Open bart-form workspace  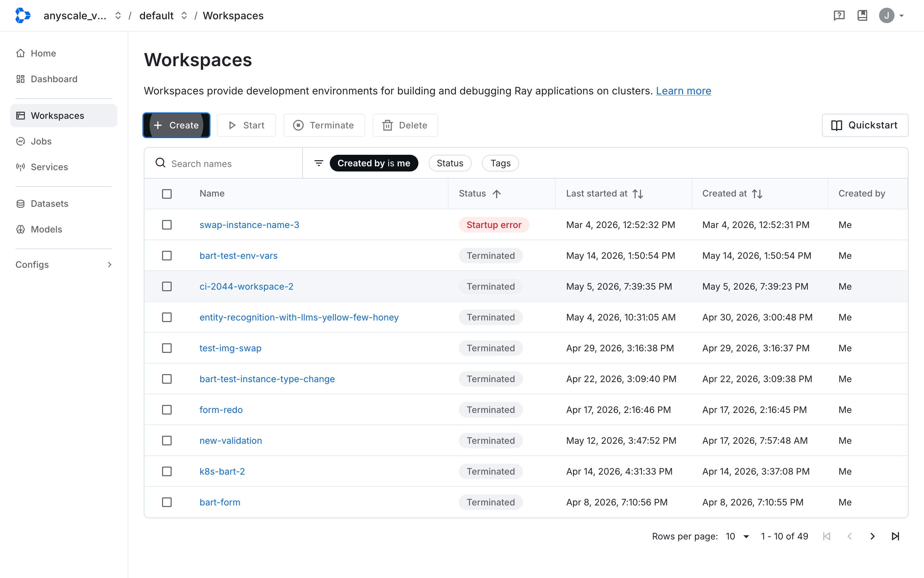[220, 502]
